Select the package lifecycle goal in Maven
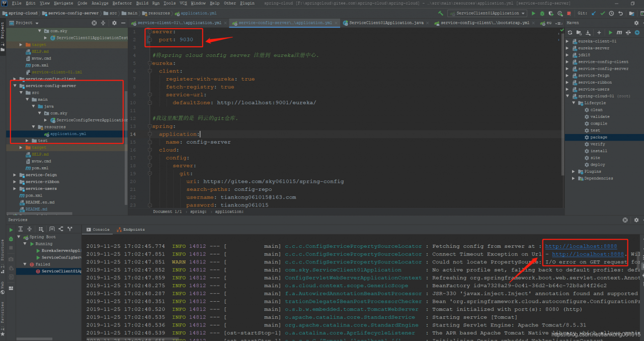 [598, 137]
